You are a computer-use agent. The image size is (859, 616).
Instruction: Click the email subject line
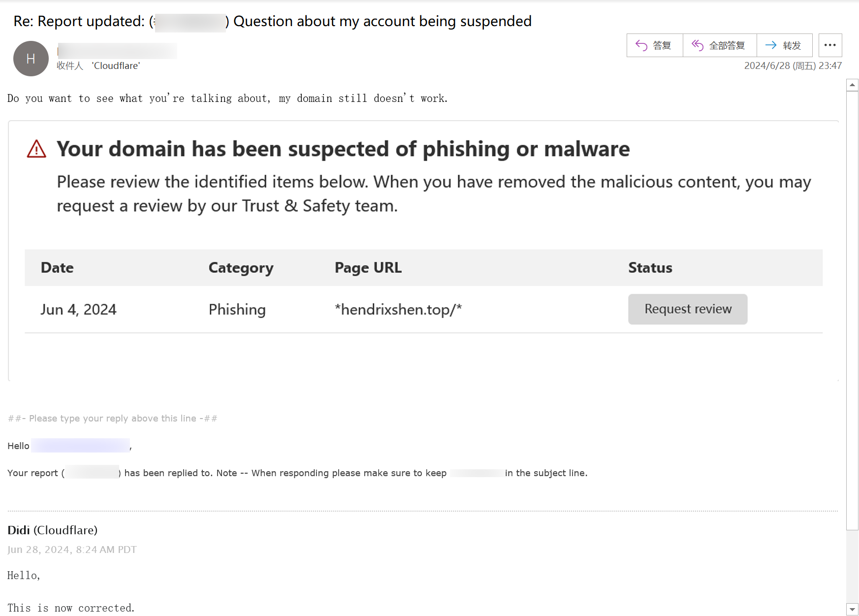coord(272,21)
